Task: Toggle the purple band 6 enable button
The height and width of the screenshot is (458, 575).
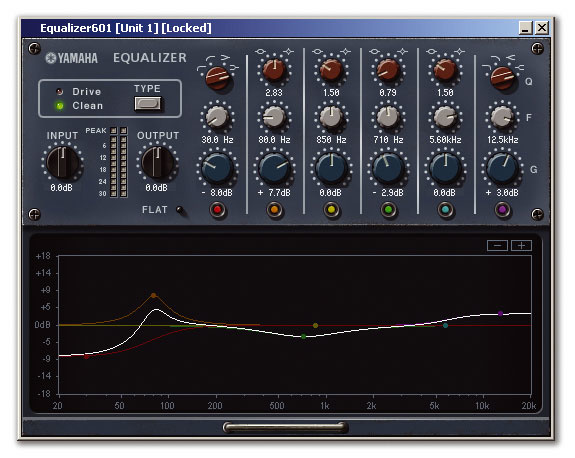Action: point(502,210)
